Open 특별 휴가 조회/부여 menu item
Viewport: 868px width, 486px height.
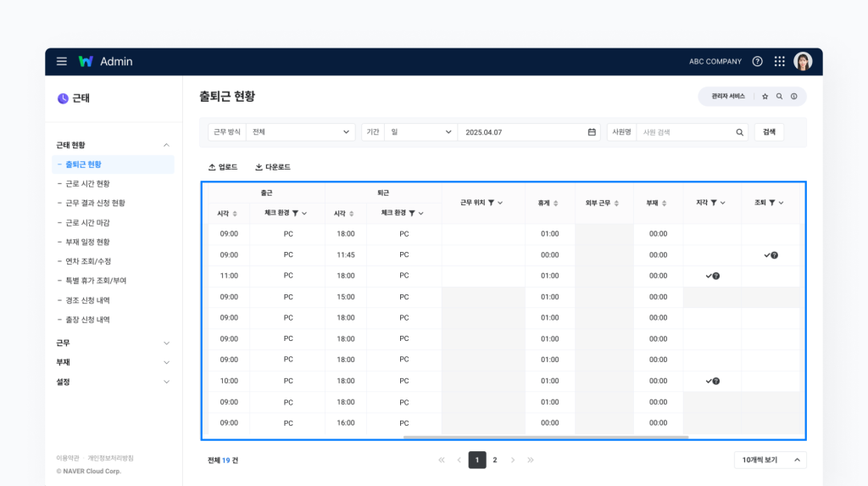pyautogui.click(x=96, y=281)
